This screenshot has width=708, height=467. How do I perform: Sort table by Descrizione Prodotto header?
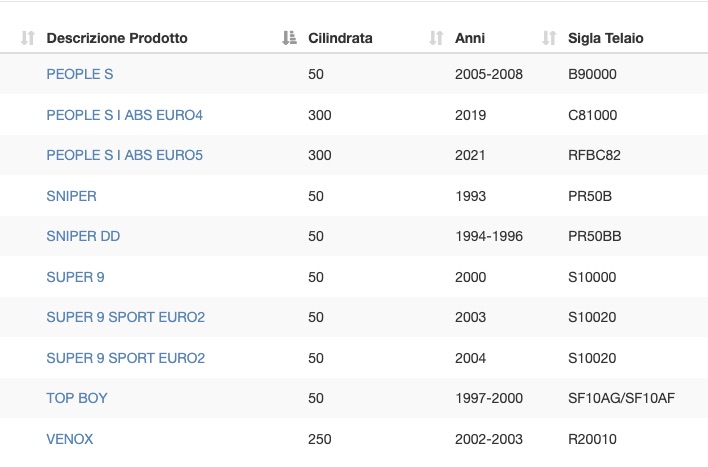click(x=117, y=38)
